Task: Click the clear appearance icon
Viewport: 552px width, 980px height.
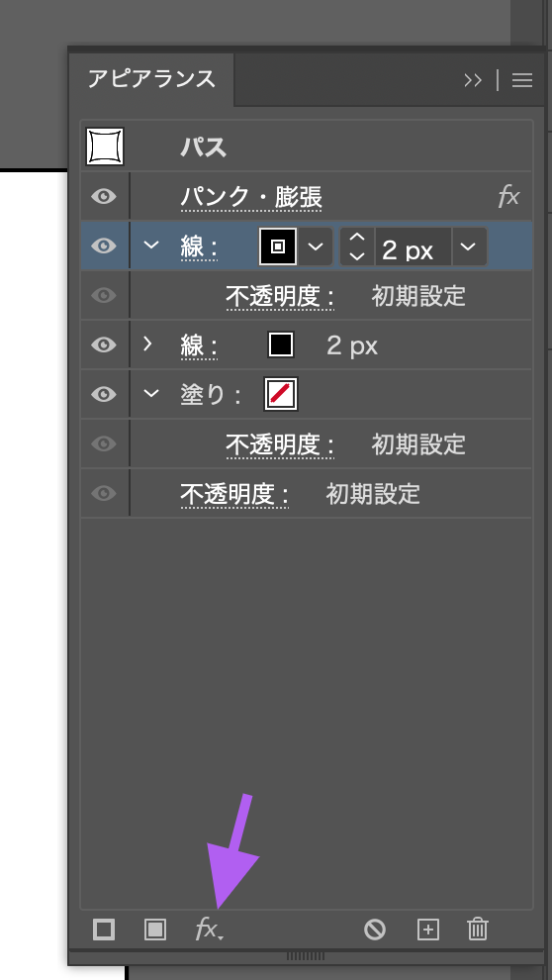Action: 375,930
